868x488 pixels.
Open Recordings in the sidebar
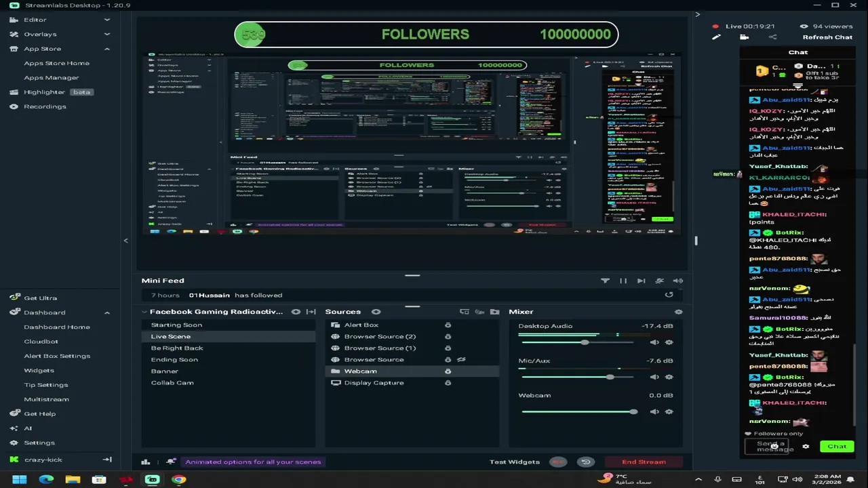click(45, 106)
